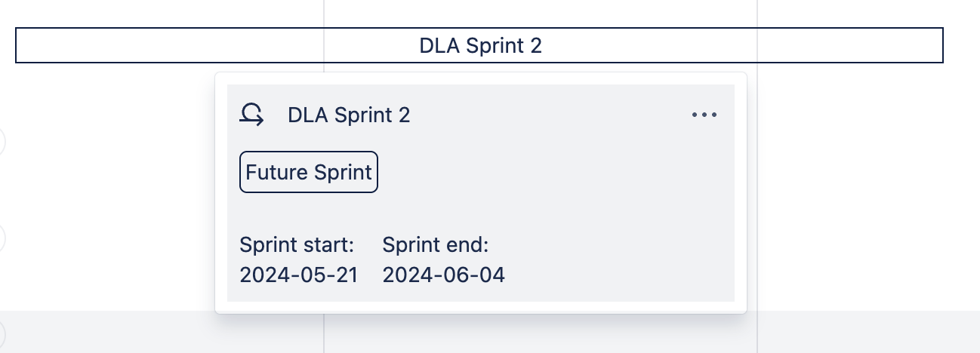Viewport: 980px width, 353px height.
Task: Click the middle partial circle at left edge
Action: click(x=2, y=238)
